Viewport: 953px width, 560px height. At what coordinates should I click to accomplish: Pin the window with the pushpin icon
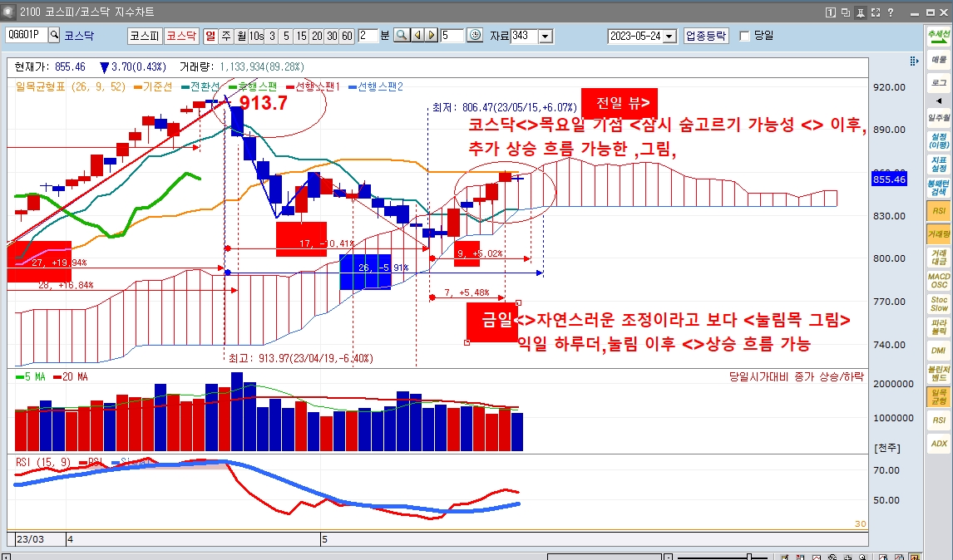click(x=861, y=12)
